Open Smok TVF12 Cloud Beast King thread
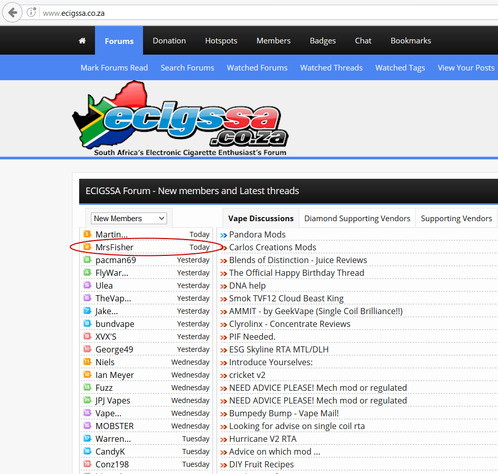 point(286,299)
